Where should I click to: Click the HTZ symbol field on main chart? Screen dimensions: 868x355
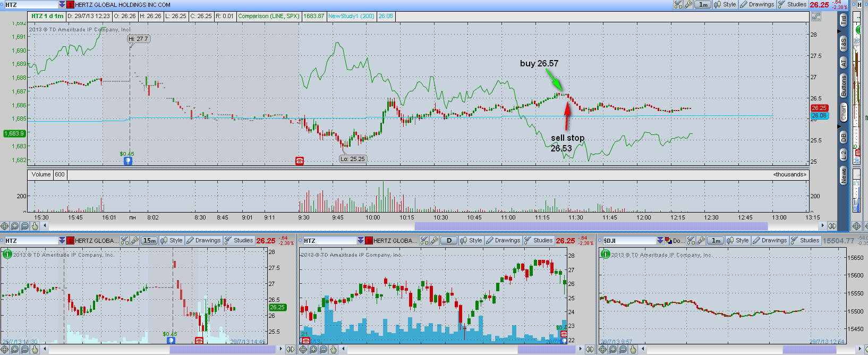30,5
